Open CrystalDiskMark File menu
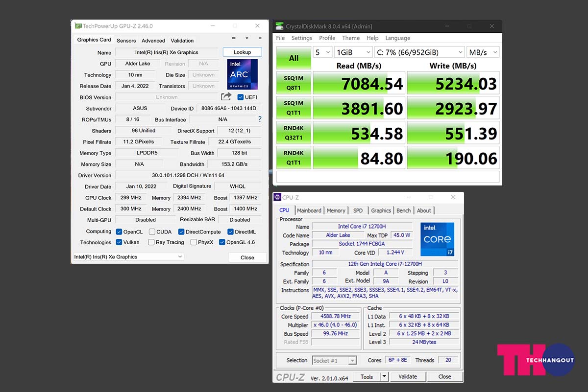588x392 pixels. (x=280, y=38)
